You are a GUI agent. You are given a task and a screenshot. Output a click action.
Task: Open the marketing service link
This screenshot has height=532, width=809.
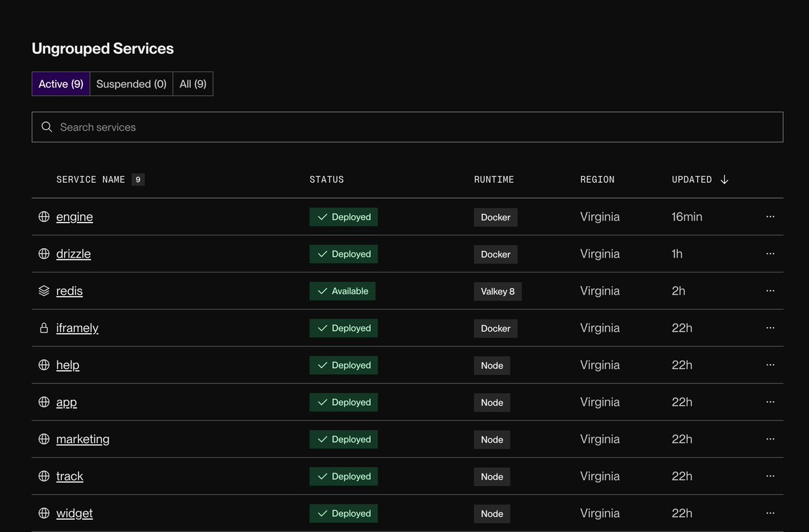83,440
